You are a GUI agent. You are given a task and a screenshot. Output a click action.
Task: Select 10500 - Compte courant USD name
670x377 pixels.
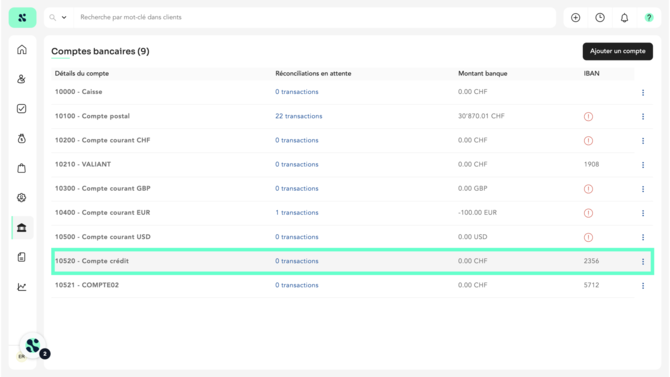(x=102, y=237)
